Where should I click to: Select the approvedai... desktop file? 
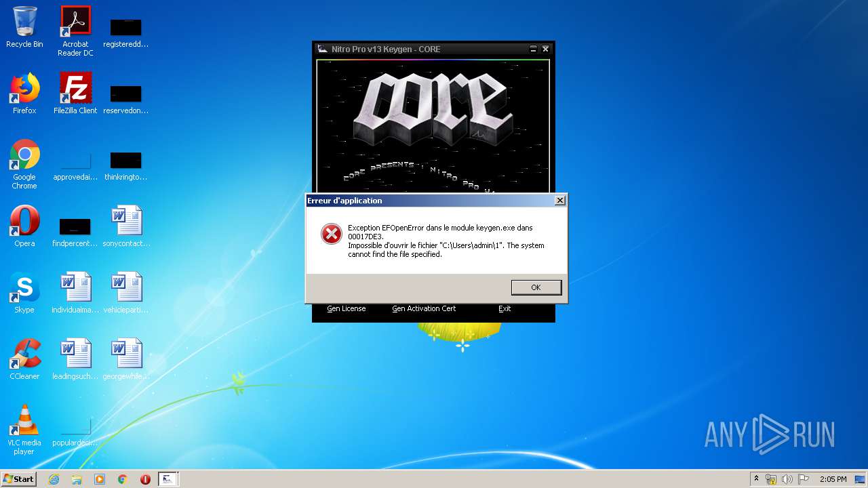[75, 165]
